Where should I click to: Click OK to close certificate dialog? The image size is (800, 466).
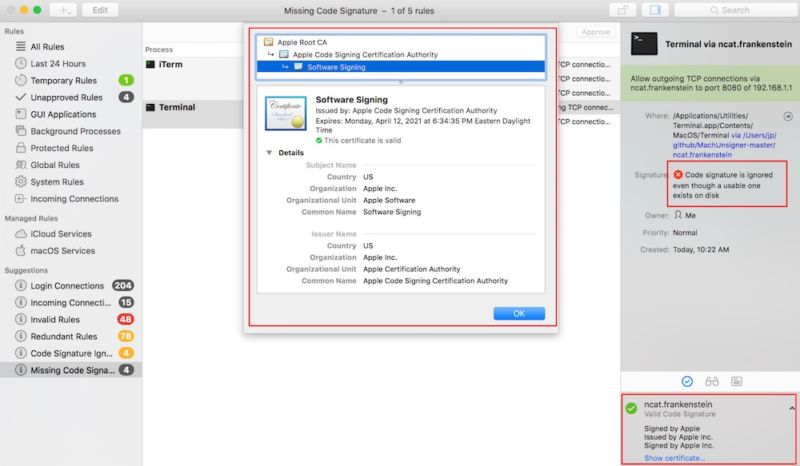click(x=519, y=313)
